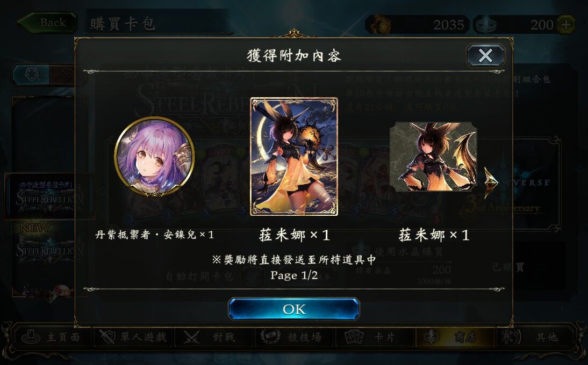View the right 菈米娜 leader skin image
Screen dimensions: 588x365
pos(433,157)
